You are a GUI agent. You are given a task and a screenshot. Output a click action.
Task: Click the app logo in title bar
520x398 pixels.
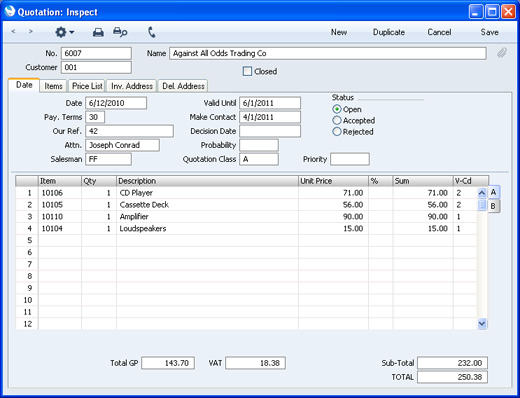click(x=10, y=11)
